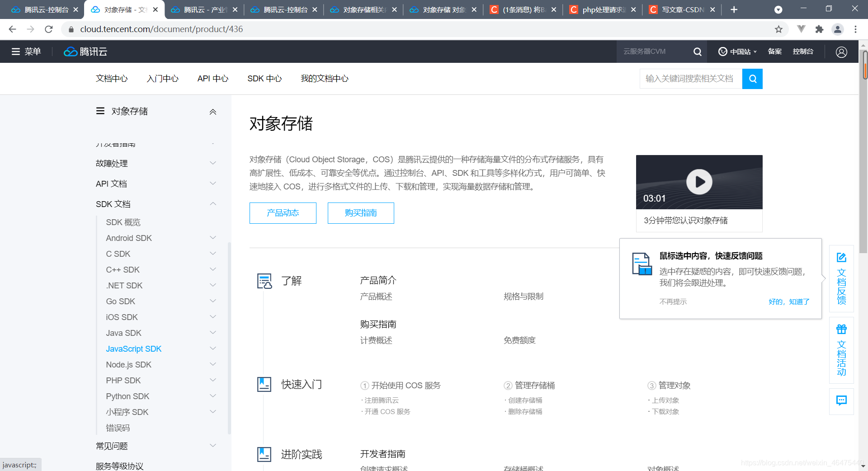
Task: Open 控制台 in top header
Action: click(x=803, y=52)
